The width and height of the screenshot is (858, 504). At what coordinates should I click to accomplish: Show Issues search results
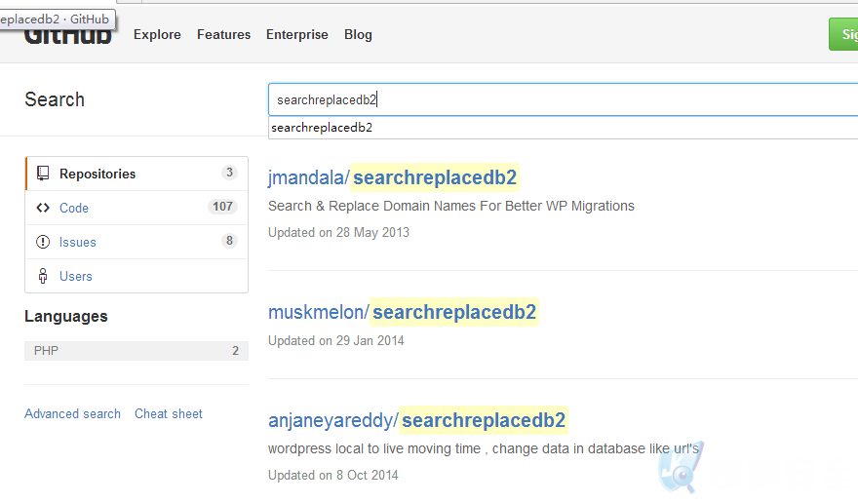[136, 242]
